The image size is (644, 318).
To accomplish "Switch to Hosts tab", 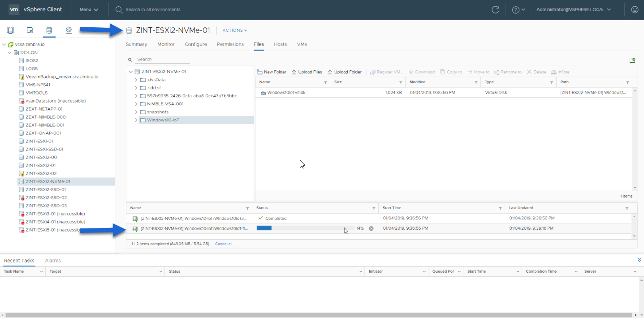I will (x=280, y=44).
